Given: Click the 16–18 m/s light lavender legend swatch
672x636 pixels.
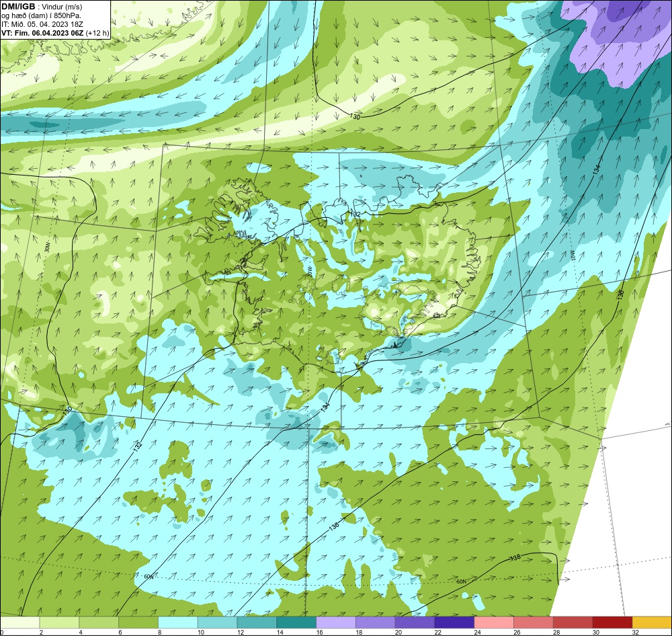Looking at the screenshot, I should pos(336,623).
